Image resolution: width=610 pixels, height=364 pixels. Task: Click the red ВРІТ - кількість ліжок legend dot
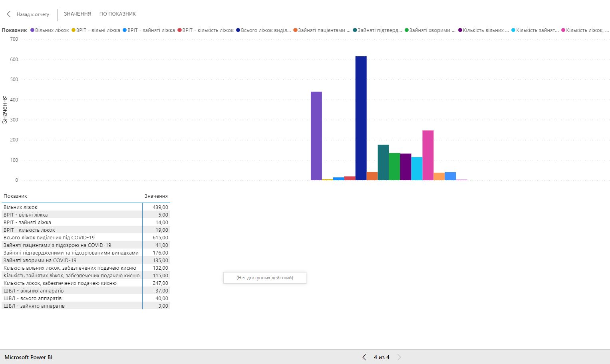pos(180,30)
